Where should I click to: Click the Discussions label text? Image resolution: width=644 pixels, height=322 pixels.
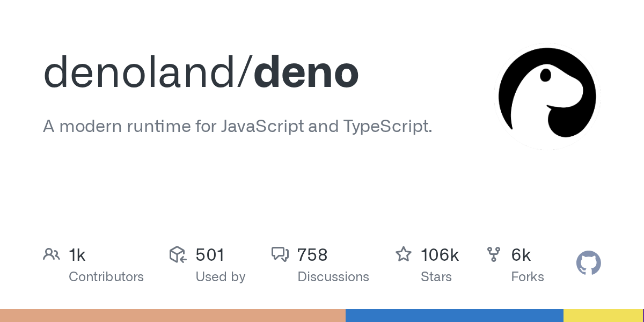click(333, 277)
